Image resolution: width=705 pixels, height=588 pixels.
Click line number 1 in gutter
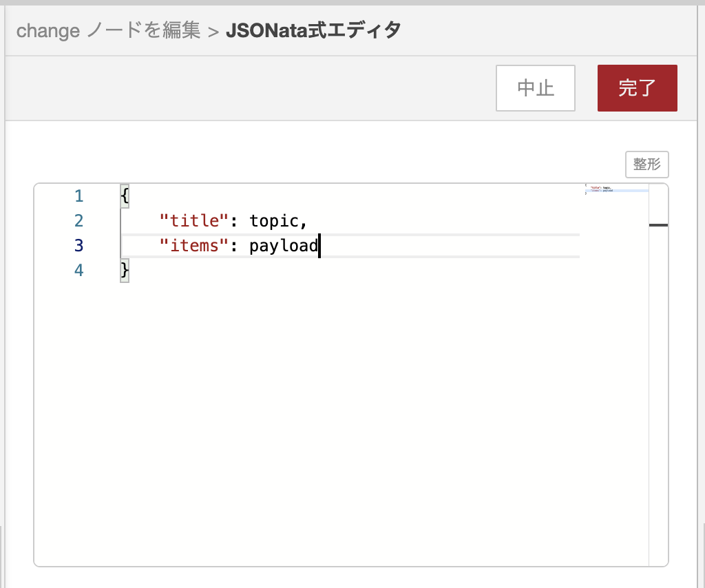(x=78, y=196)
